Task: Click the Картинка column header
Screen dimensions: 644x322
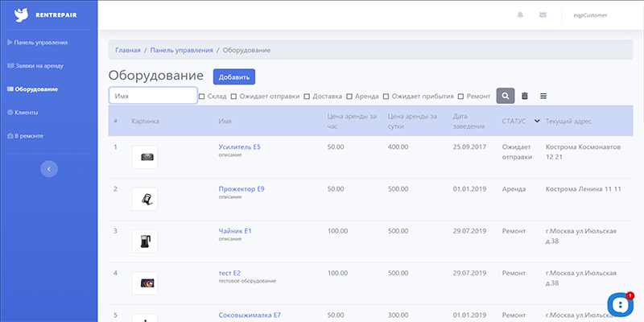Action: tap(146, 122)
